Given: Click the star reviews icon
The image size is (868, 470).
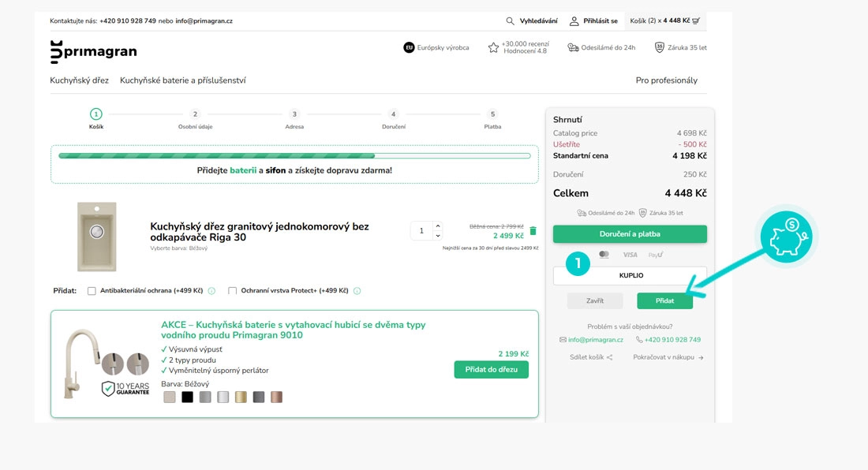Looking at the screenshot, I should 493,47.
